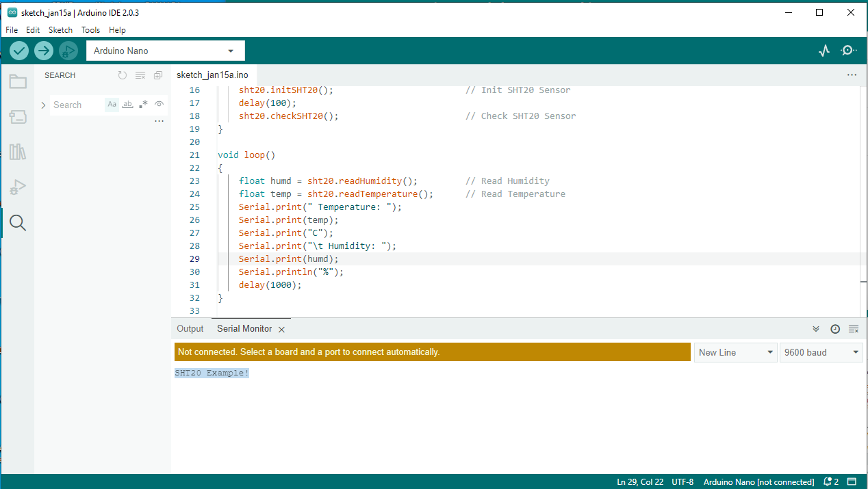Click Ln 29, Col 22 in status bar
The width and height of the screenshot is (868, 489).
[x=640, y=482]
